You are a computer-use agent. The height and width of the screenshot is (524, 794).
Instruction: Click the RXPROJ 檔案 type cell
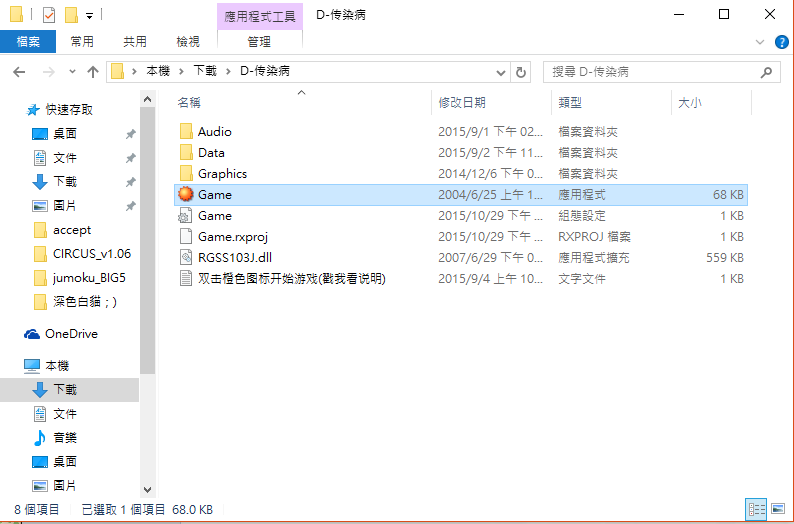click(594, 236)
